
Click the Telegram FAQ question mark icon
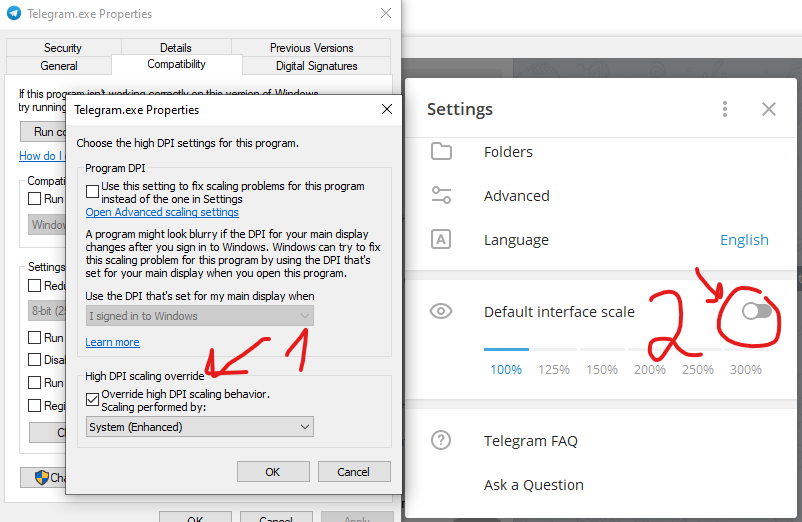click(441, 440)
